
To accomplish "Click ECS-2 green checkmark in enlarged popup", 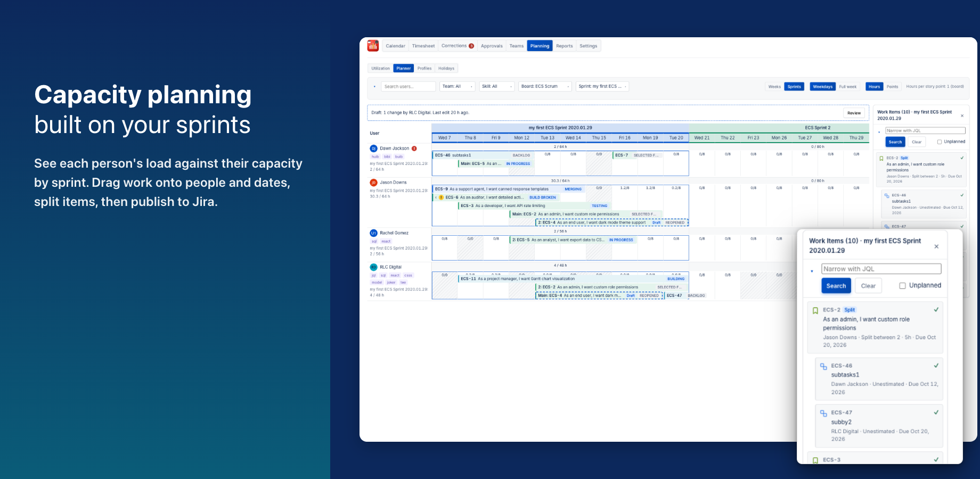I will (x=936, y=310).
